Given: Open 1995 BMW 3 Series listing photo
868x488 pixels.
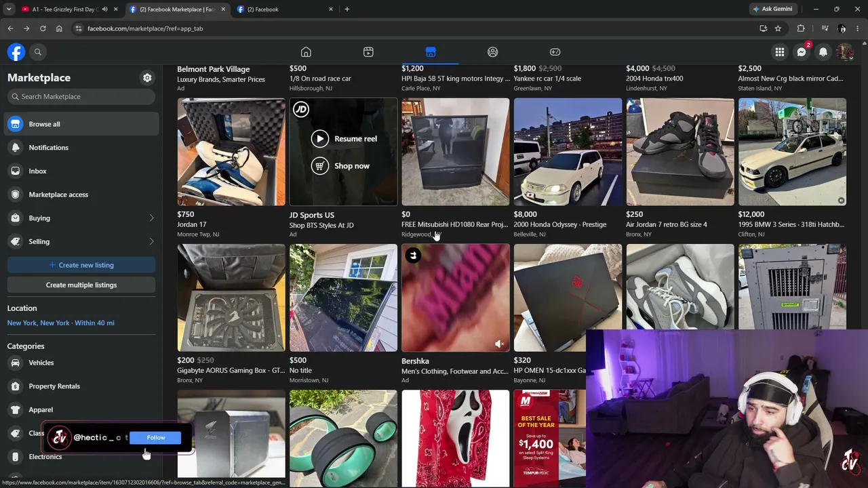Looking at the screenshot, I should [792, 152].
